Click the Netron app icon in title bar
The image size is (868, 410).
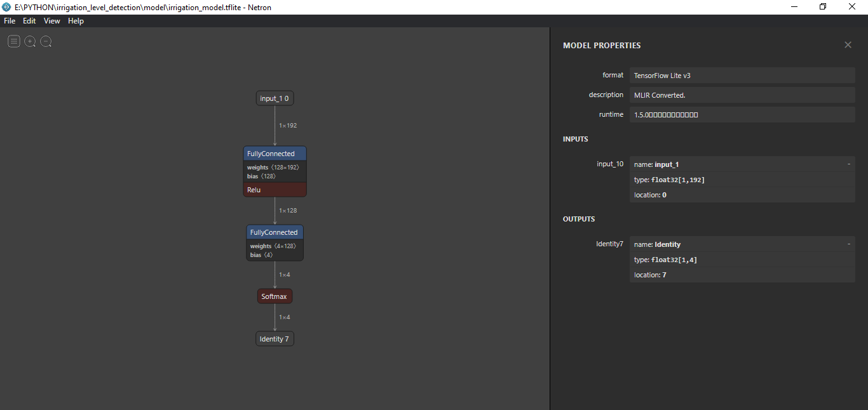[7, 6]
